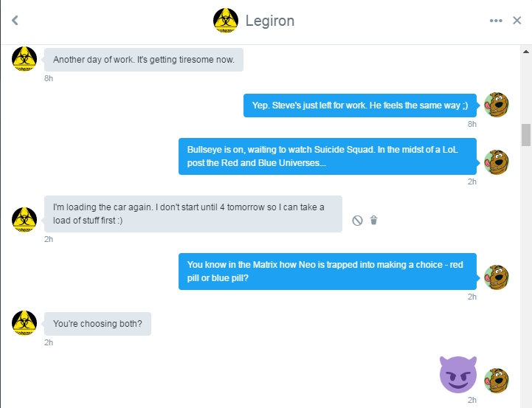The width and height of the screenshot is (532, 408).
Task: Click the scrollbar up arrow
Action: tap(526, 52)
